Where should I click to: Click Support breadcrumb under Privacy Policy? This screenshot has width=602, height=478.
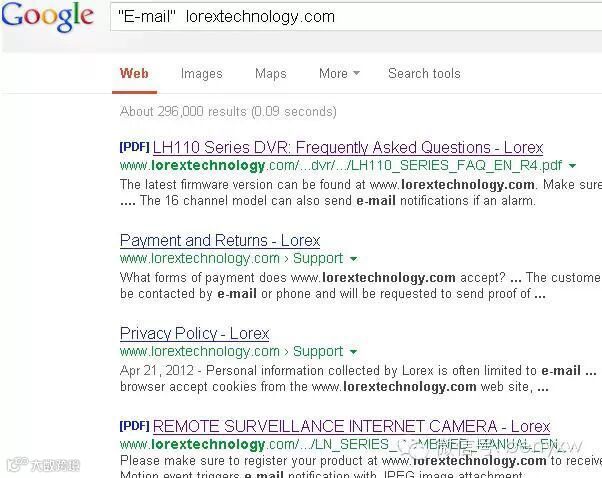(318, 351)
